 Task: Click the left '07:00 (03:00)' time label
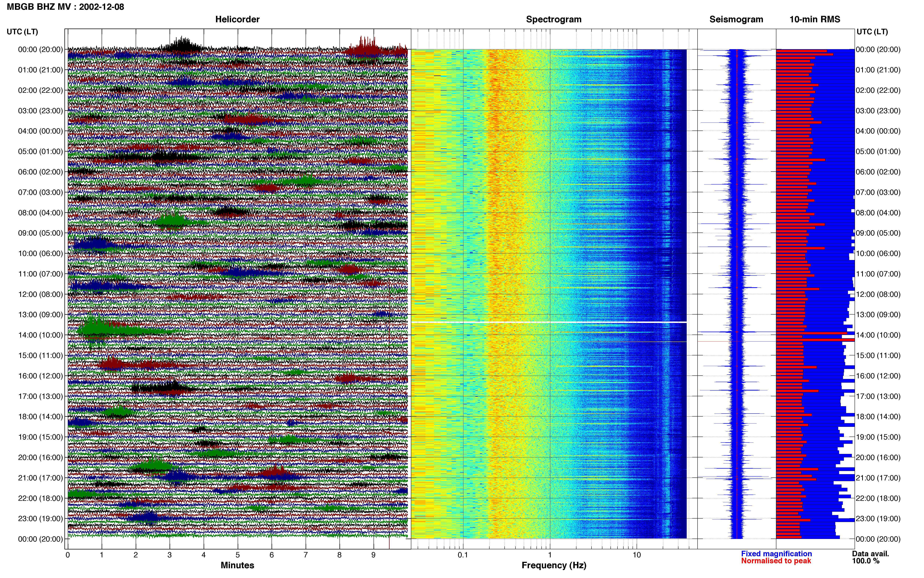(41, 192)
